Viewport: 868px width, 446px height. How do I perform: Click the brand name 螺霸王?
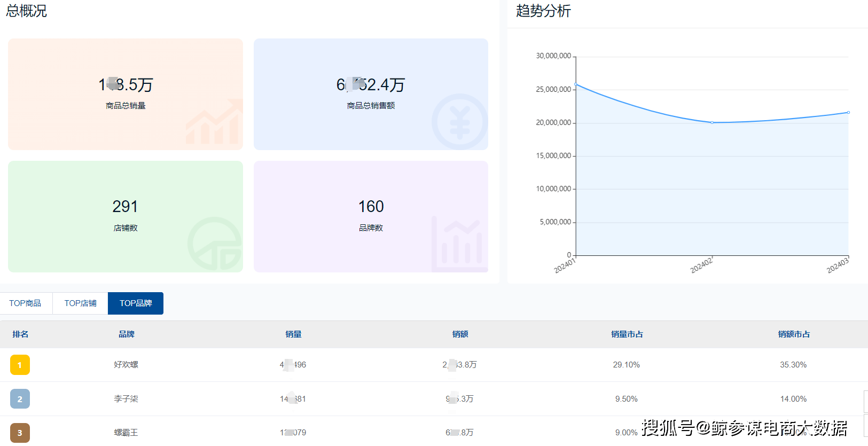(126, 433)
